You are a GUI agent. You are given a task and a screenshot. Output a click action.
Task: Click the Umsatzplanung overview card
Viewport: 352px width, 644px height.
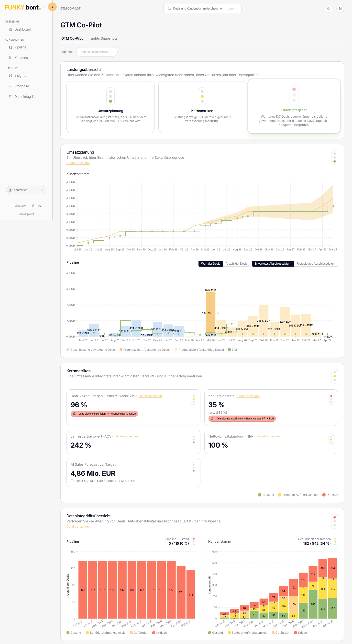coord(110,107)
